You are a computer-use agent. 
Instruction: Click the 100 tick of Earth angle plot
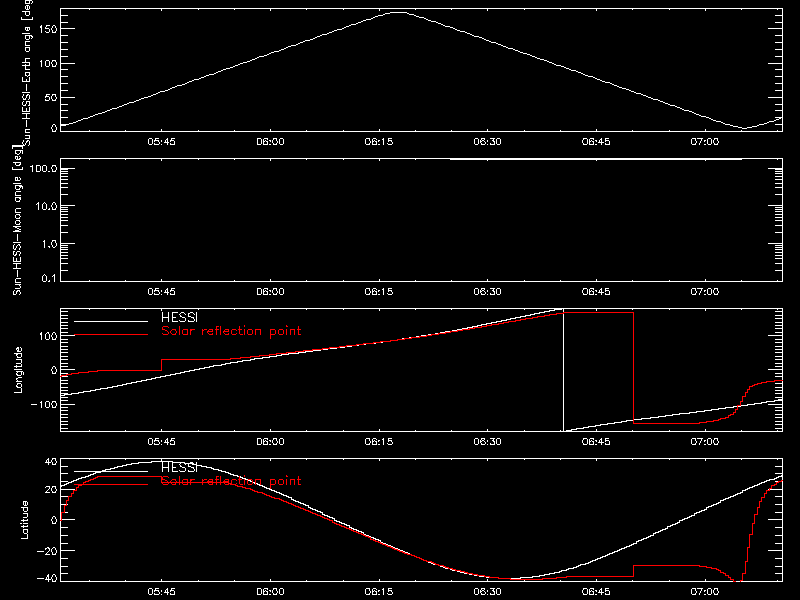coord(48,64)
